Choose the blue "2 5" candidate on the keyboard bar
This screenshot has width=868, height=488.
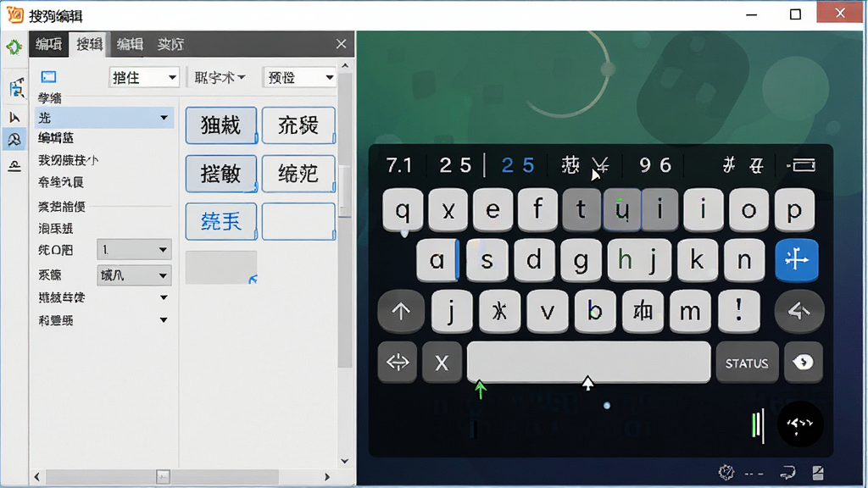[x=518, y=165]
